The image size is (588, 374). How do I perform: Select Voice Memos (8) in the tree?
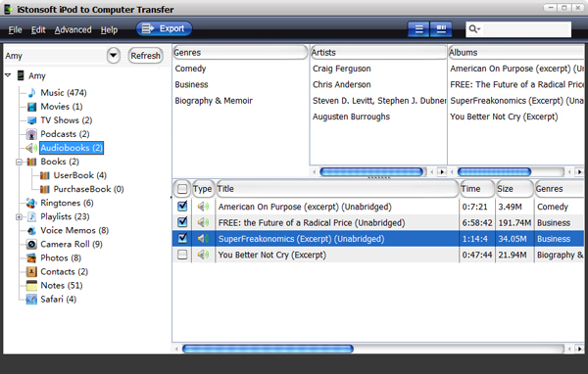tap(74, 230)
